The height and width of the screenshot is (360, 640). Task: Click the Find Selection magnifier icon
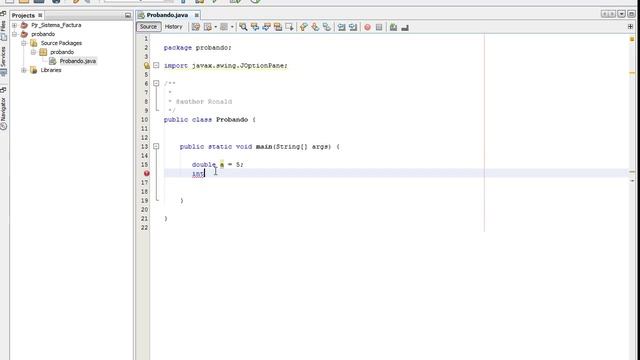point(243,27)
